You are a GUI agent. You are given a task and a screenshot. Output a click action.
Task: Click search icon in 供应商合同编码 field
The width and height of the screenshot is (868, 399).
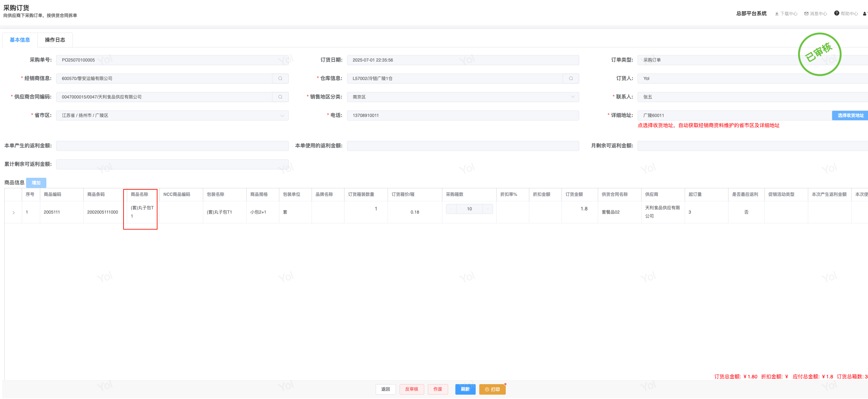pos(280,97)
